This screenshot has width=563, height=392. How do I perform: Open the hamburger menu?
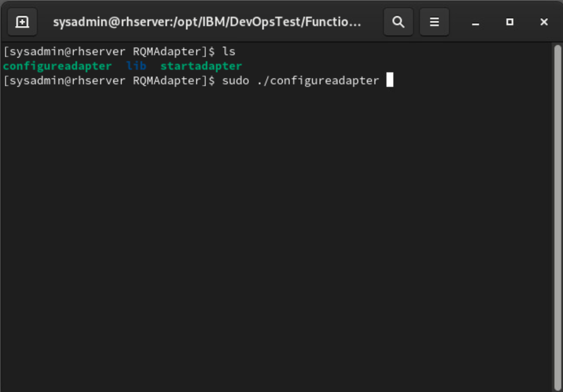[x=434, y=22]
